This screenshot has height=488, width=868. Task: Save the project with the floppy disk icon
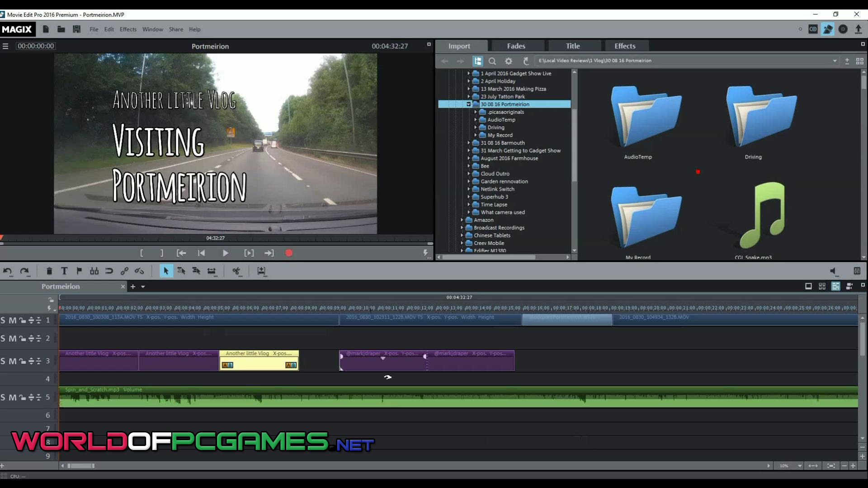coord(76,29)
